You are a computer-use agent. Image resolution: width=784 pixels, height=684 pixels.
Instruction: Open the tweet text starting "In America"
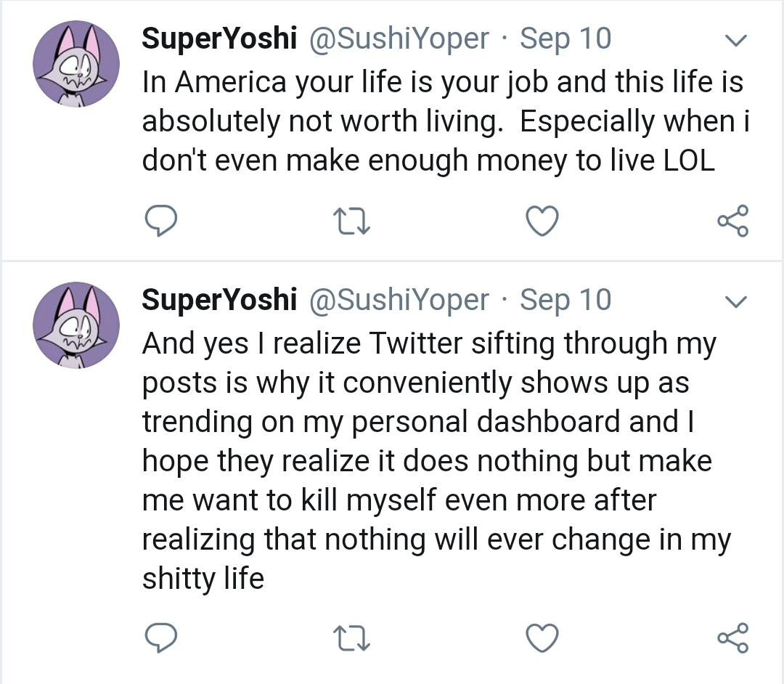(443, 121)
